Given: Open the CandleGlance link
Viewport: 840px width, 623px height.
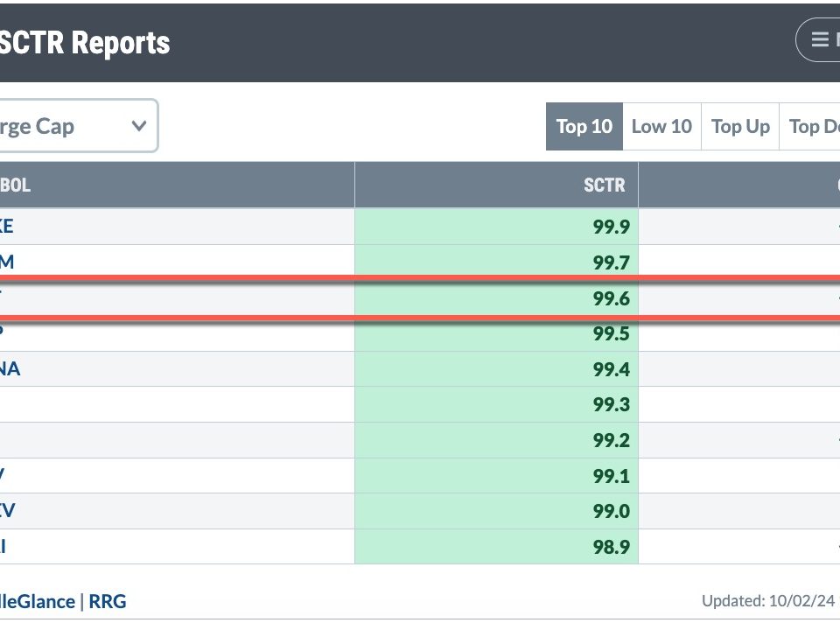Looking at the screenshot, I should (x=37, y=601).
